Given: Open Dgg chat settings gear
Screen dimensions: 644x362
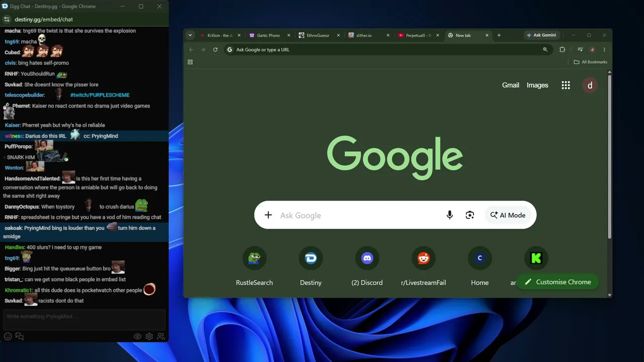Looking at the screenshot, I should pyautogui.click(x=149, y=336).
